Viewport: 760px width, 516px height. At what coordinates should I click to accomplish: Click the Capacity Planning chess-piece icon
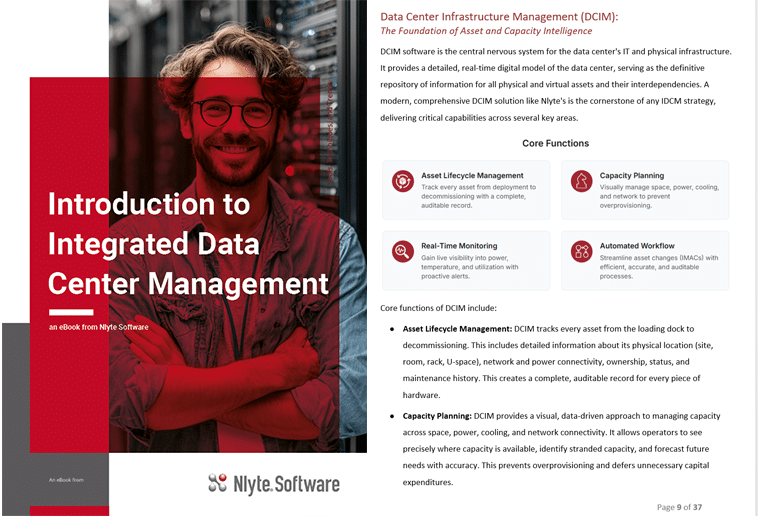coord(581,181)
